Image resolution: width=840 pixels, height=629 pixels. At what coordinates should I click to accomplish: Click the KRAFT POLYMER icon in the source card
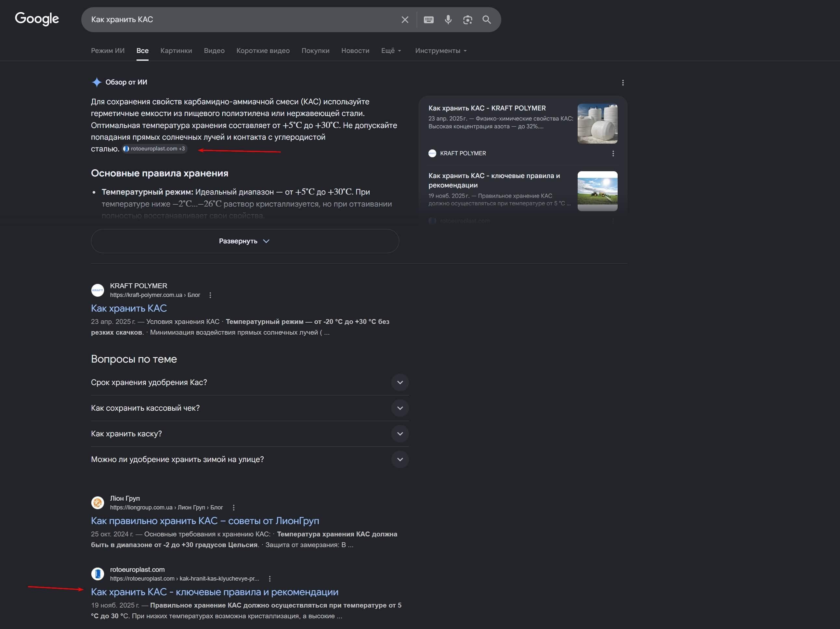(x=432, y=153)
